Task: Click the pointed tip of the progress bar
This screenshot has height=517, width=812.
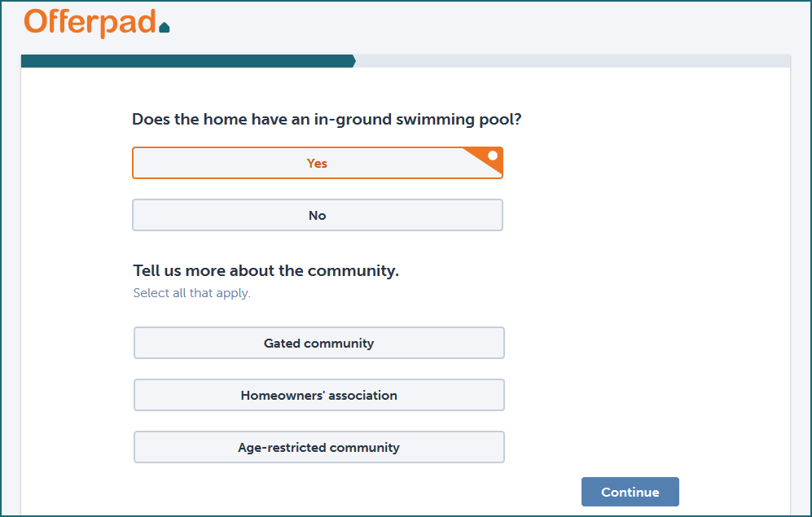Action: tap(353, 61)
